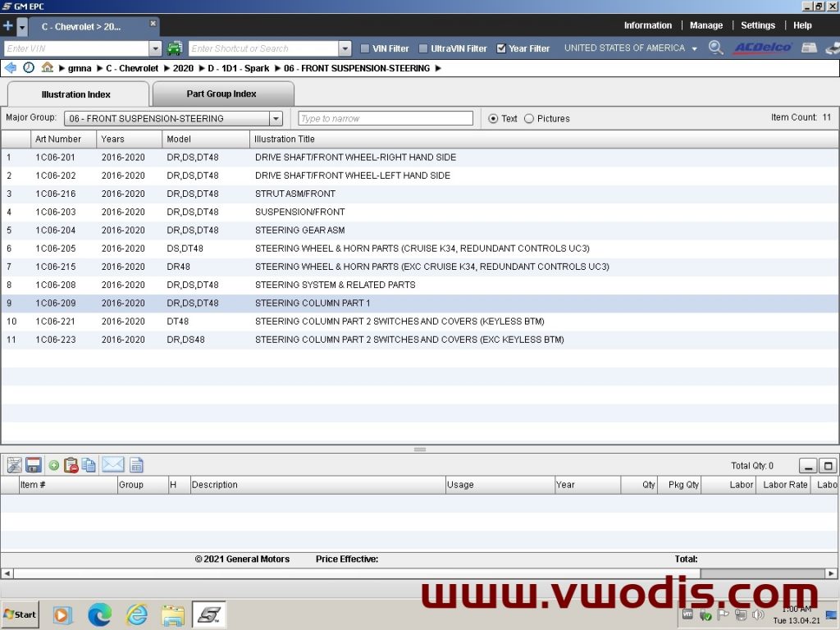Click the scroll right arrow at bottom

click(x=831, y=573)
